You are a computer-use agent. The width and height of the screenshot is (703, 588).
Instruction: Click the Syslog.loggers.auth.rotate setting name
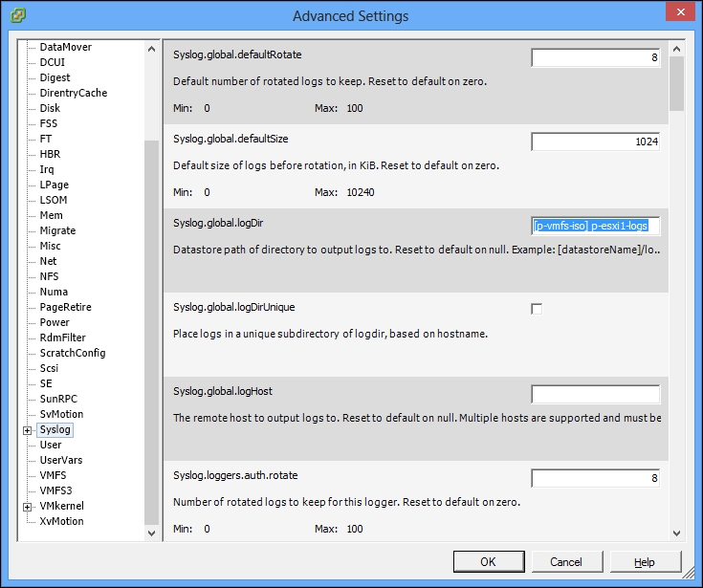(x=235, y=475)
